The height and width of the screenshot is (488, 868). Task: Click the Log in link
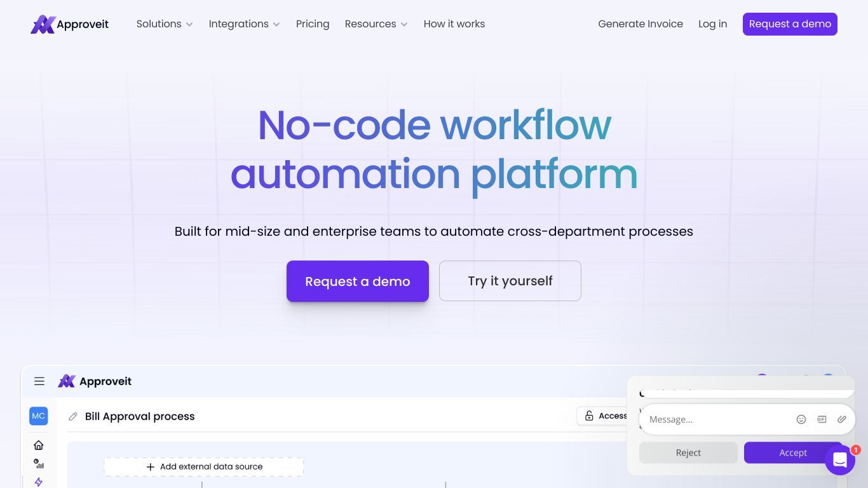pyautogui.click(x=712, y=24)
